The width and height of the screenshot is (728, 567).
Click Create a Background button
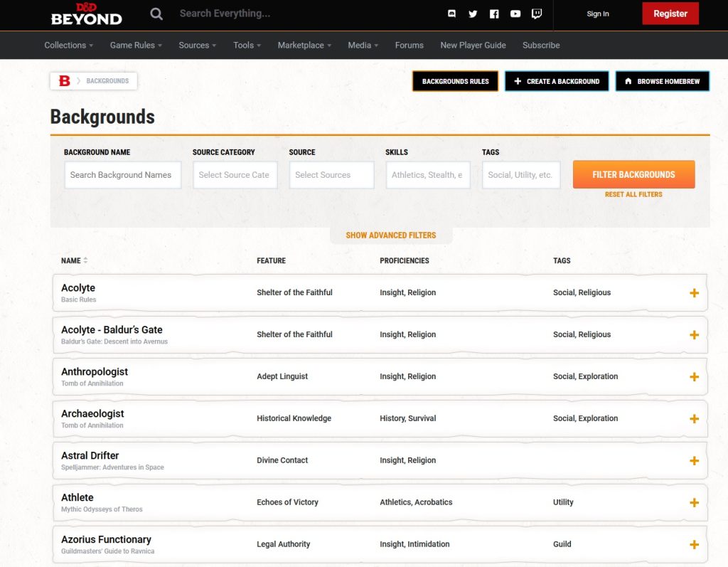[x=557, y=81]
